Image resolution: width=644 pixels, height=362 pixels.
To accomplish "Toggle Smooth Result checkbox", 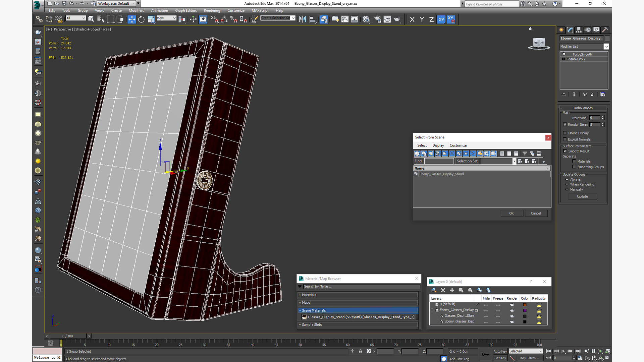I will pos(565,151).
